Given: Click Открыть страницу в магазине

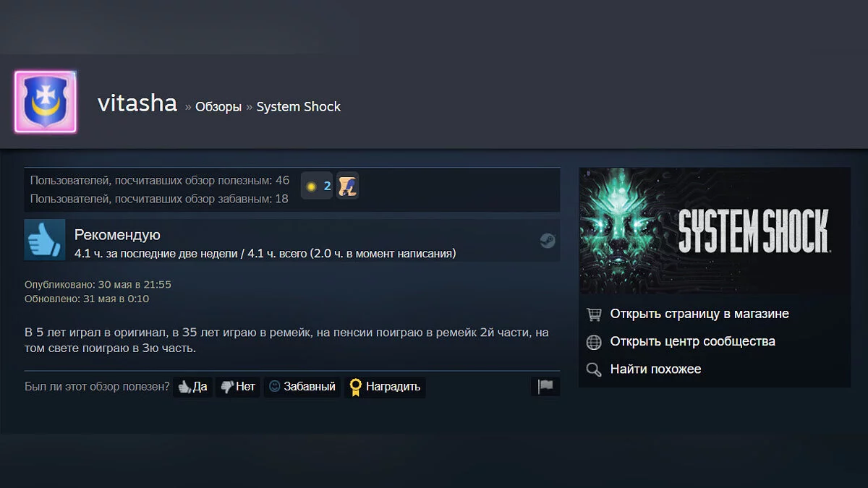Looking at the screenshot, I should [699, 314].
